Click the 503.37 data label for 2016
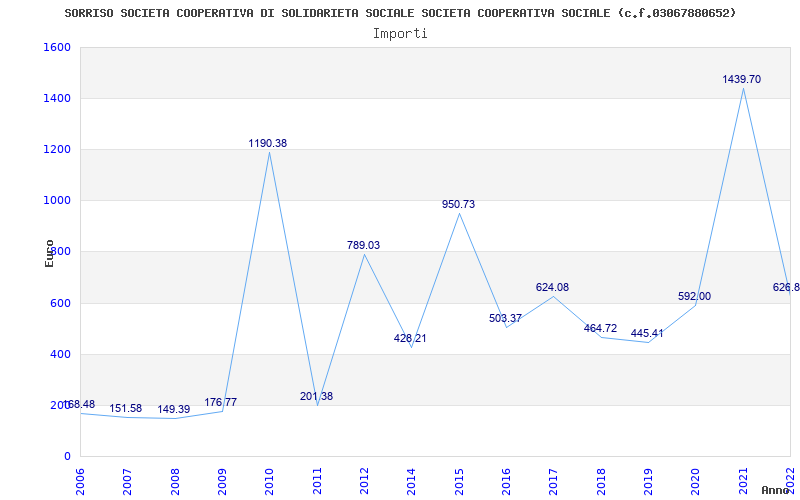This screenshot has width=800, height=500. pyautogui.click(x=505, y=318)
